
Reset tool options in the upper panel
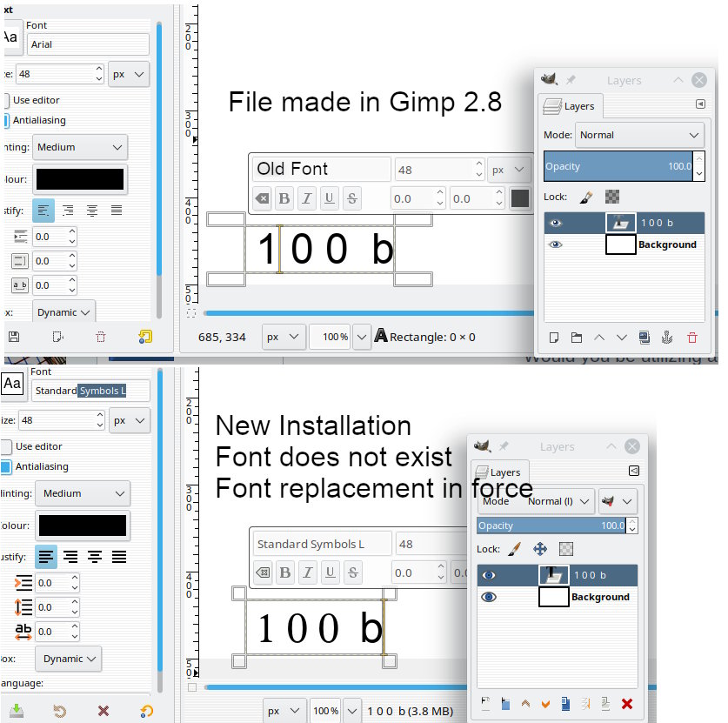(145, 337)
